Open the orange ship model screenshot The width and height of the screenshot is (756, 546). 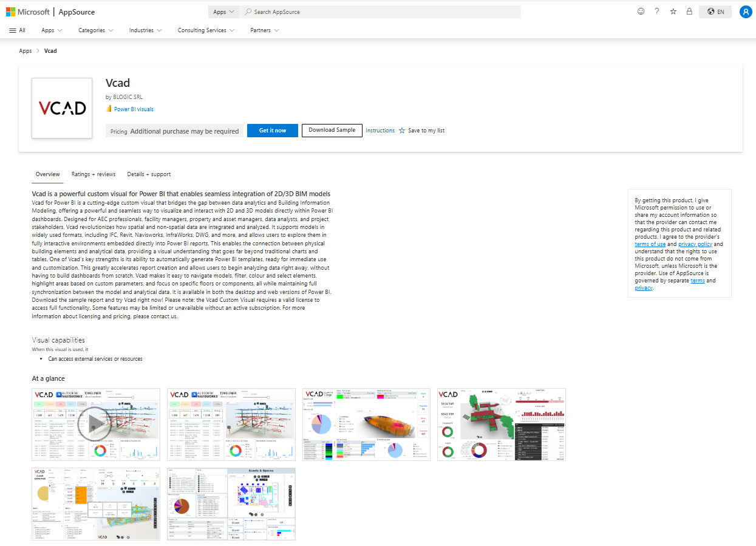point(366,425)
